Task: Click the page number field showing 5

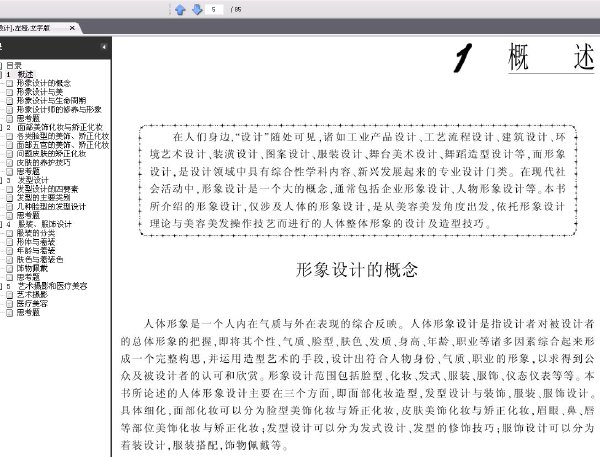Action: tap(214, 9)
